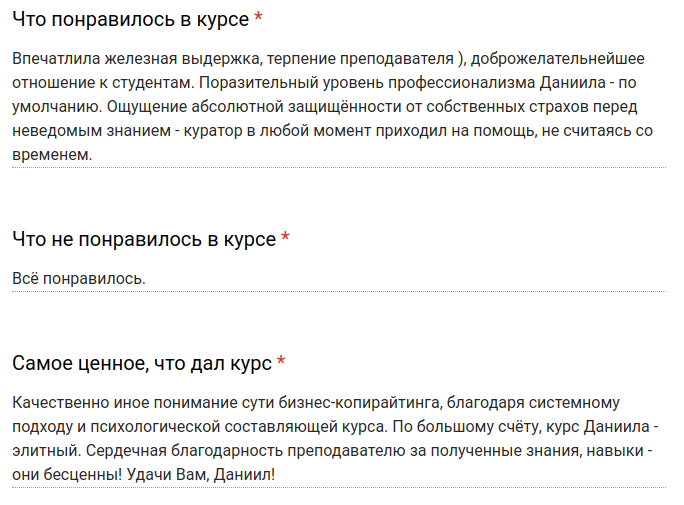Click the red asterisk after 'Что понравилось в курсе'

tap(258, 17)
